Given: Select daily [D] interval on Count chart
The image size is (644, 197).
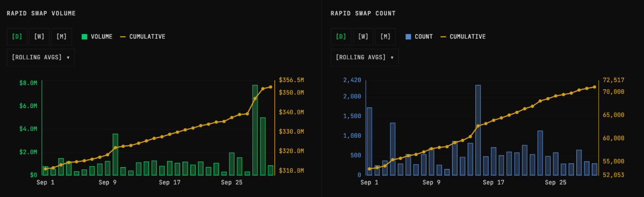Looking at the screenshot, I should (341, 36).
